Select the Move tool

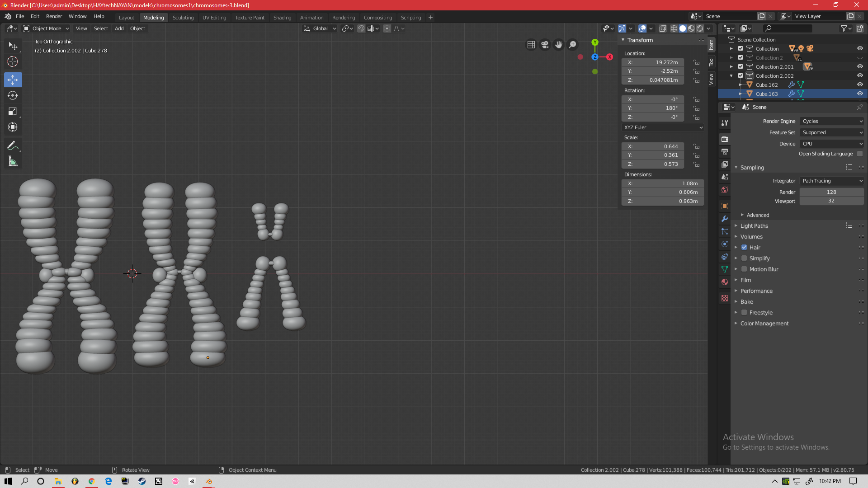13,80
